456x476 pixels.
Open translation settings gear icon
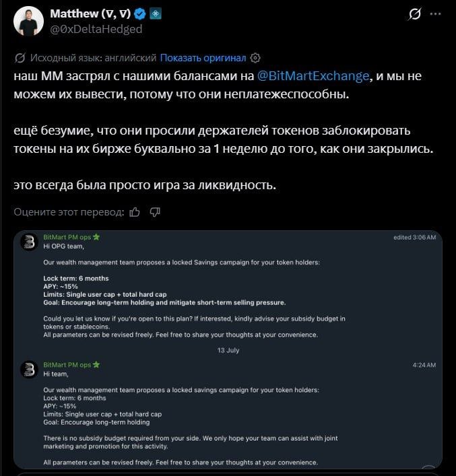tap(255, 58)
